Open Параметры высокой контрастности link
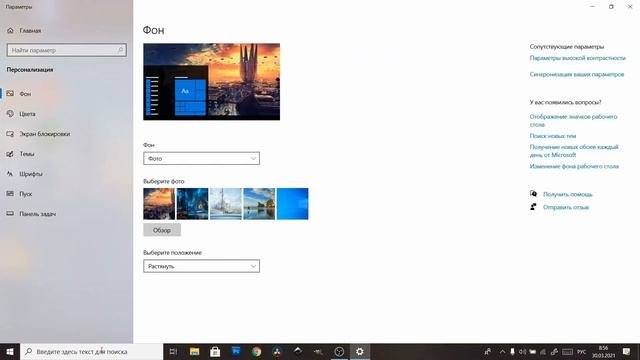640x360 pixels. [578, 58]
